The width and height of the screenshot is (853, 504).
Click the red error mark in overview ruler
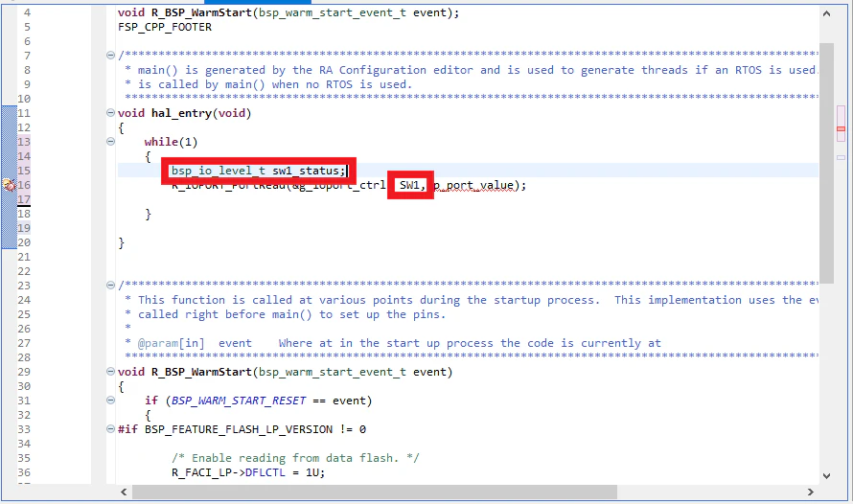841,128
